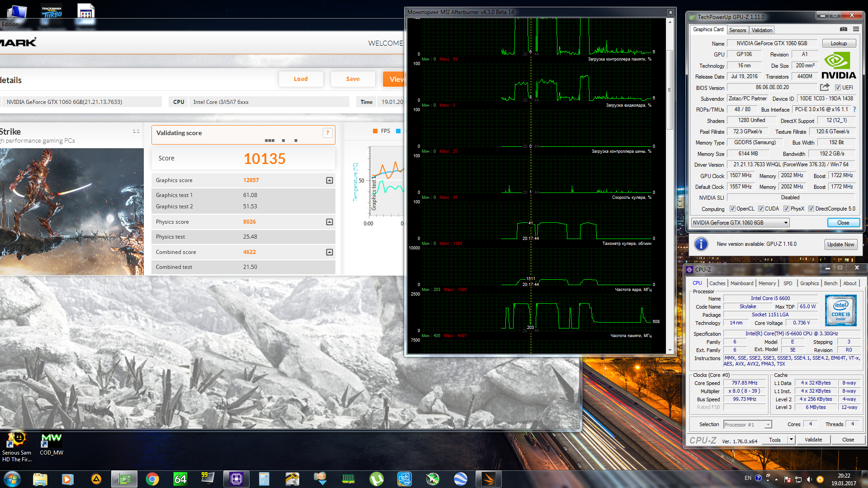Open Calculator from the taskbar
The height and width of the screenshot is (488, 868).
coord(264,479)
